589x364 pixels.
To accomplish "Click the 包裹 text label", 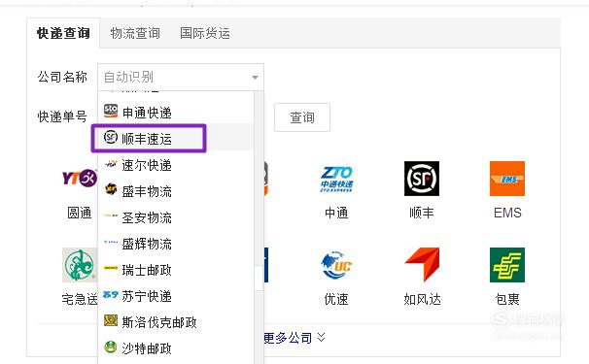I will (x=507, y=300).
